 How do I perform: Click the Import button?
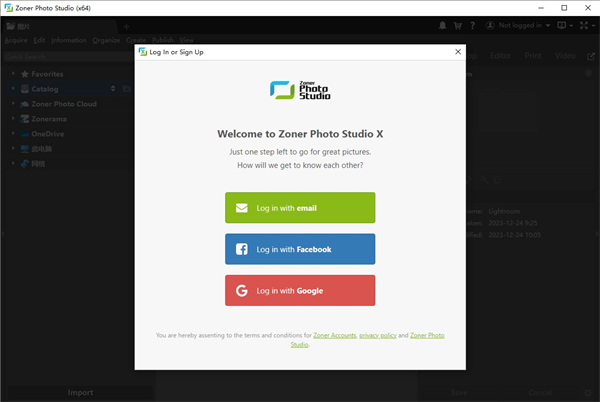coord(80,393)
